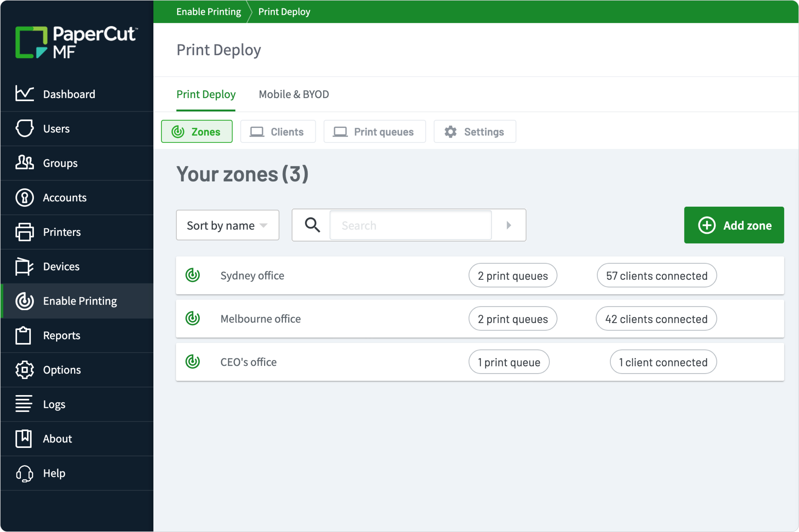799x532 pixels.
Task: Click the PaperCut MF logo
Action: pyautogui.click(x=76, y=42)
